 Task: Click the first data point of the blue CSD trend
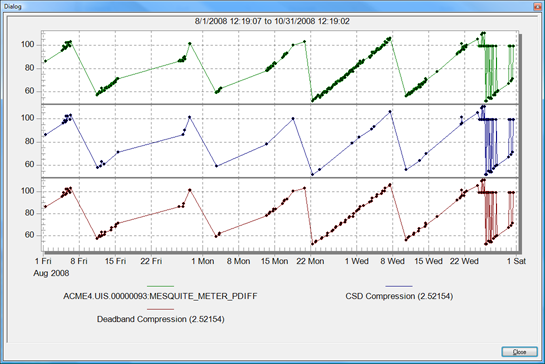point(46,135)
